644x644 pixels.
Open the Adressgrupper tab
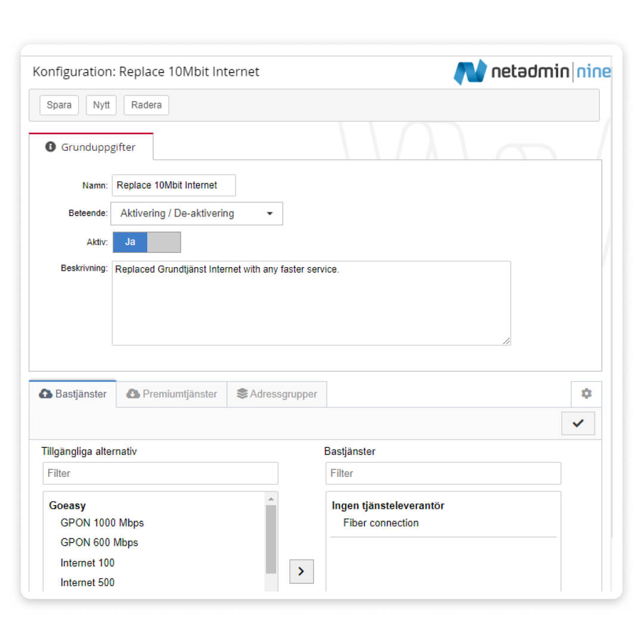(x=277, y=394)
